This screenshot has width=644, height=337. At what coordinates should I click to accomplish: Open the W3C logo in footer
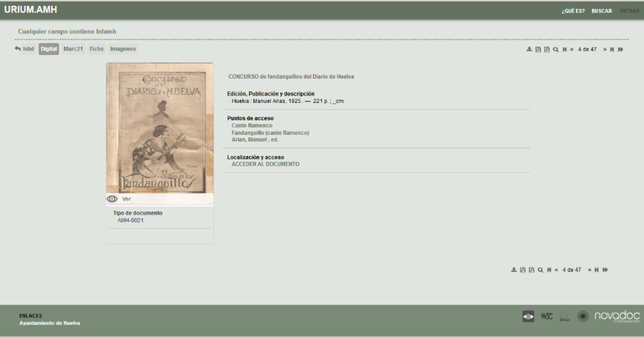[x=547, y=316]
